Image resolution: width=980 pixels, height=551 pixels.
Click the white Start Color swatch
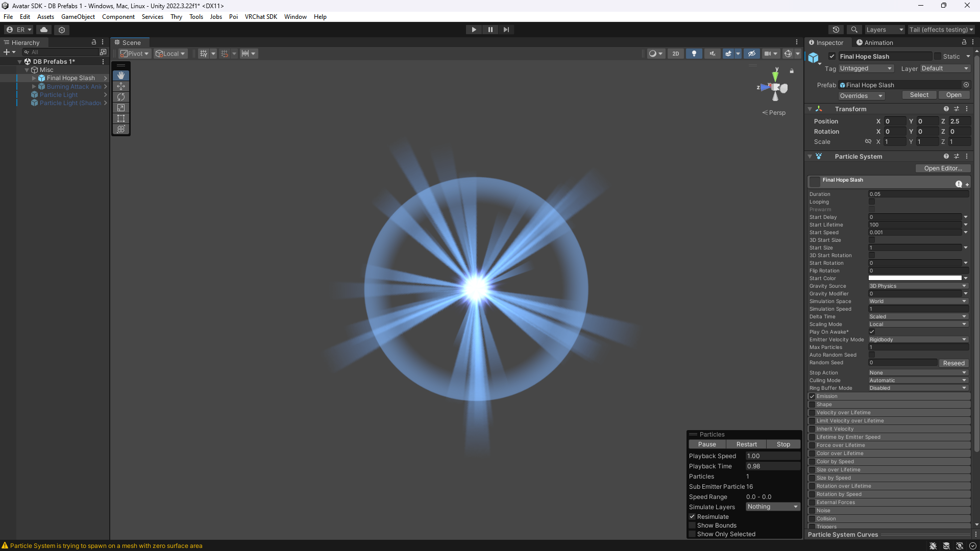coord(915,279)
